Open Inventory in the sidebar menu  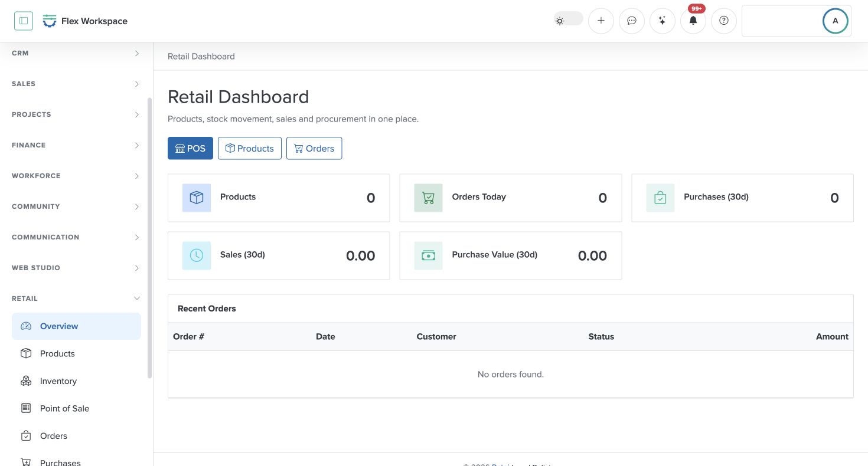76,381
